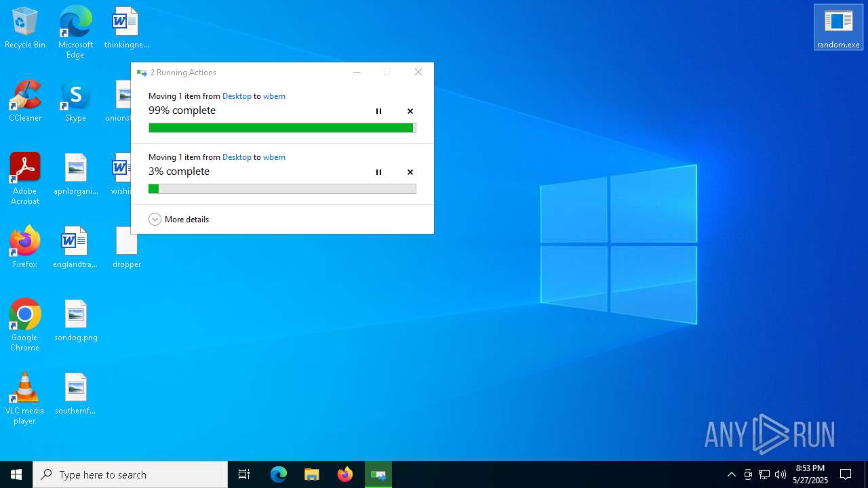Image resolution: width=868 pixels, height=488 pixels.
Task: Open the Windows Start menu
Action: pyautogui.click(x=16, y=474)
